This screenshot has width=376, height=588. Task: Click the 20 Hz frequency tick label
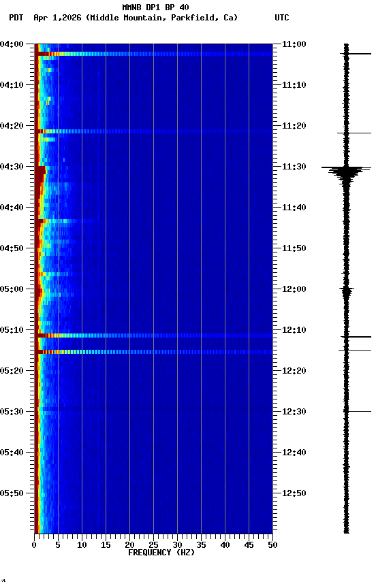tap(129, 545)
